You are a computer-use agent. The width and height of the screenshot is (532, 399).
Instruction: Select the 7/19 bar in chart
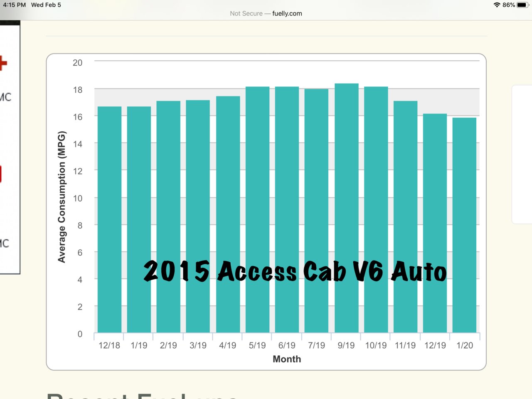click(316, 211)
